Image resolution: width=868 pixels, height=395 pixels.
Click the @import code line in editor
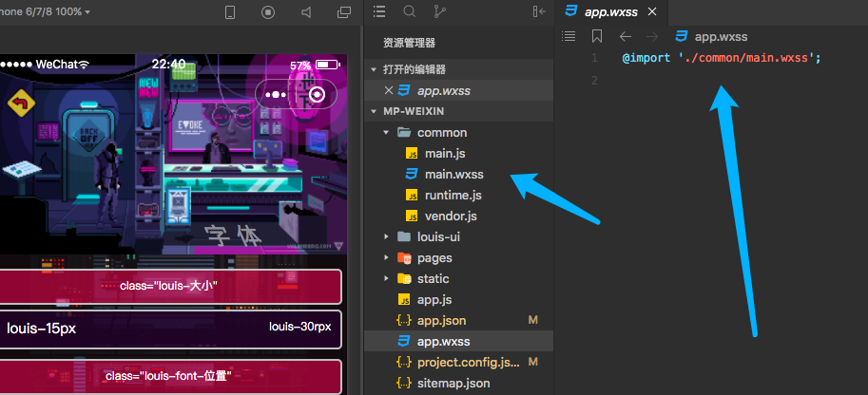722,58
